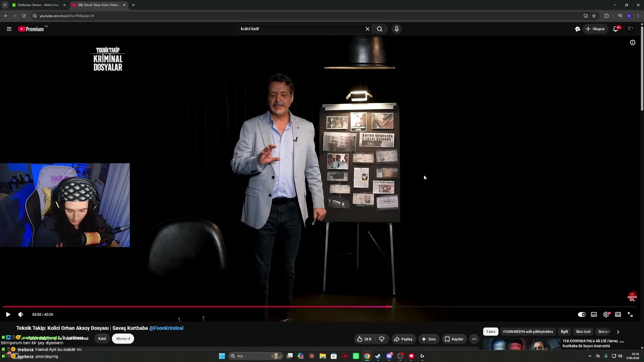Open TEK DOSYADA PALU AİLESİ video thumbnail
This screenshot has width=644, height=362.
521,344
